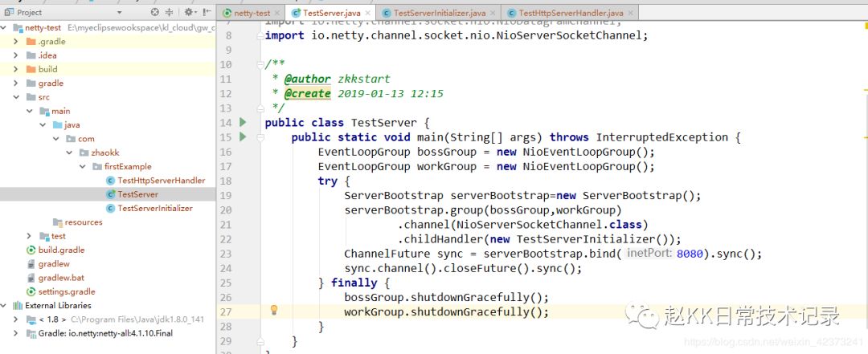868x354 pixels.
Task: Collapse the com package
Action: [55, 139]
